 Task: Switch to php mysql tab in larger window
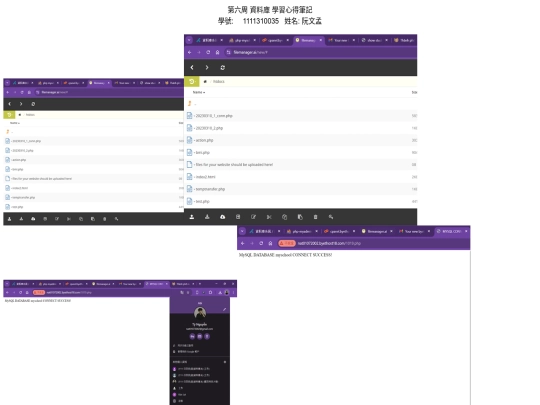[x=243, y=40]
